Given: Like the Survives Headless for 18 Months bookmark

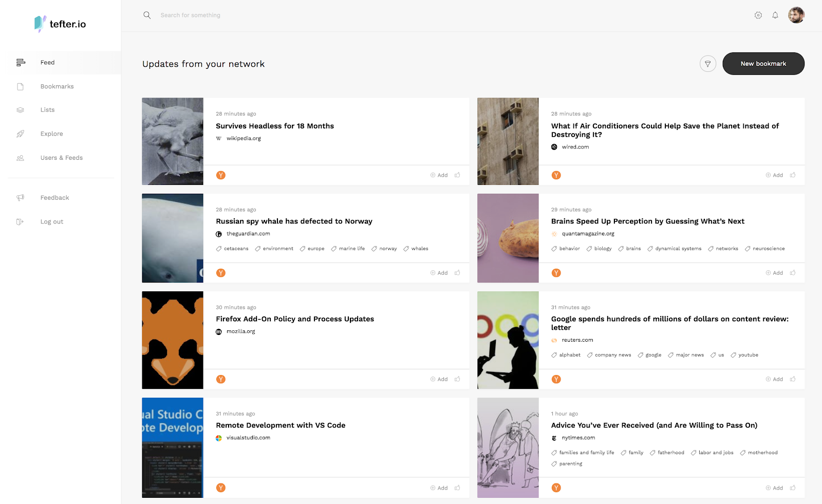Looking at the screenshot, I should [457, 175].
